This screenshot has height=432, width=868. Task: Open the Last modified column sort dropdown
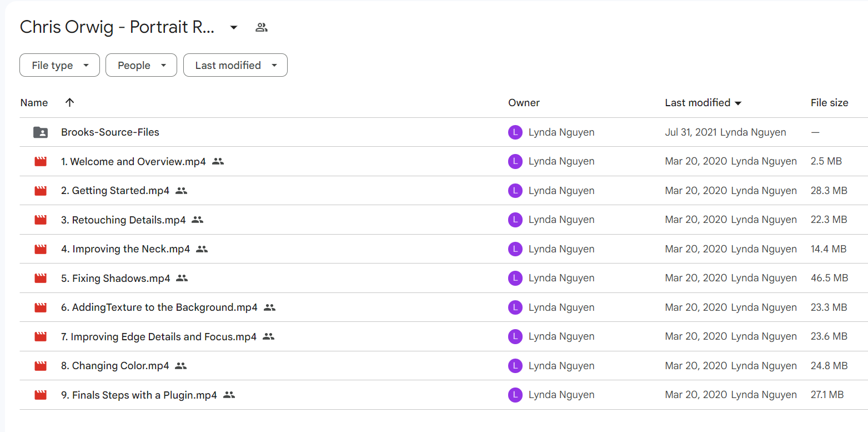tap(738, 103)
